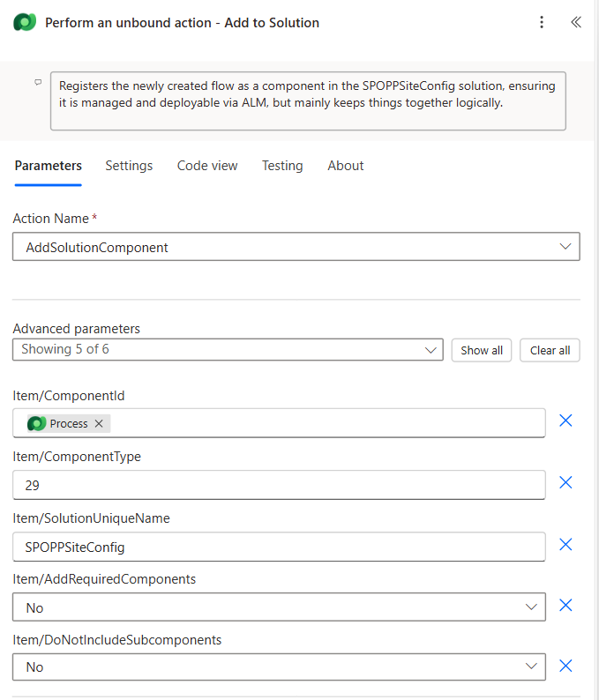This screenshot has height=700, width=599.
Task: Remove the Item/ComponentType parameter
Action: coord(565,482)
